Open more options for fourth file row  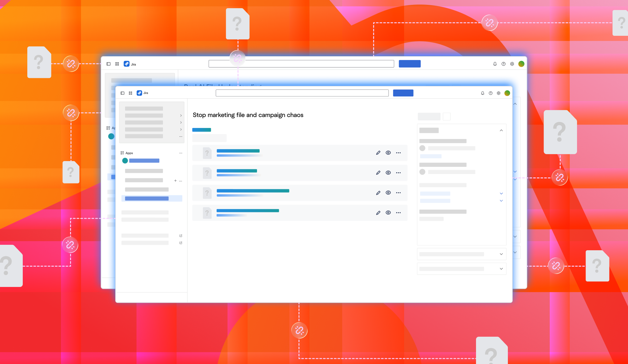(x=398, y=213)
